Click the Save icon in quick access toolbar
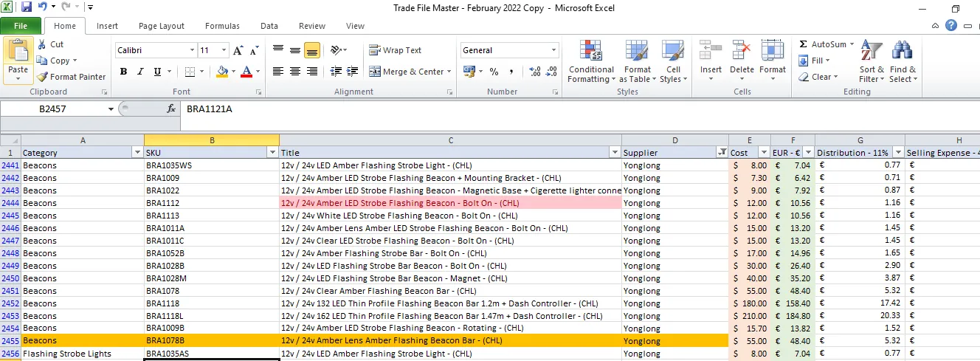 [27, 7]
